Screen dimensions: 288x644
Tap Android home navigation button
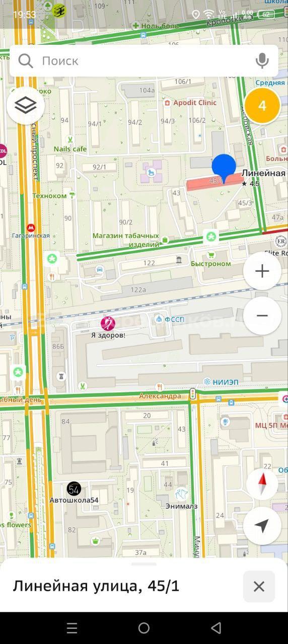pos(144,628)
